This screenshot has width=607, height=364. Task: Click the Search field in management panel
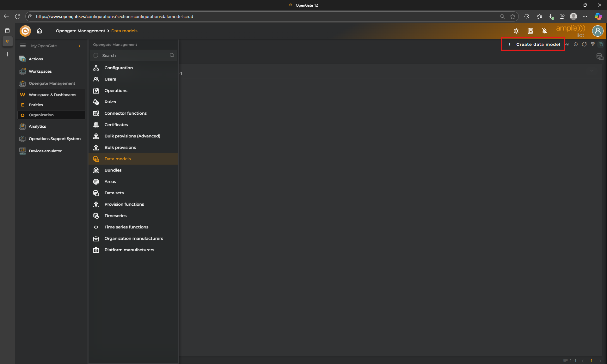pos(133,55)
